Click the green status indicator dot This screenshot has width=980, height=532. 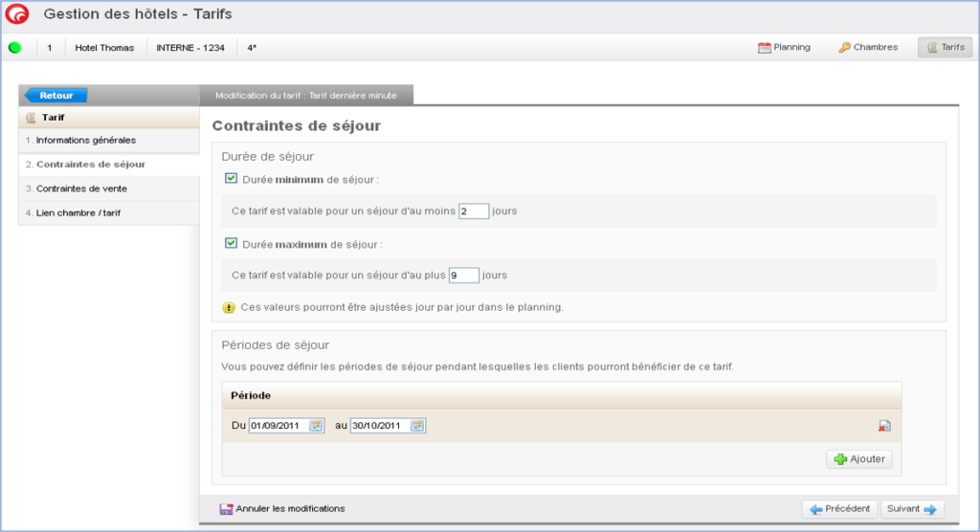point(14,47)
